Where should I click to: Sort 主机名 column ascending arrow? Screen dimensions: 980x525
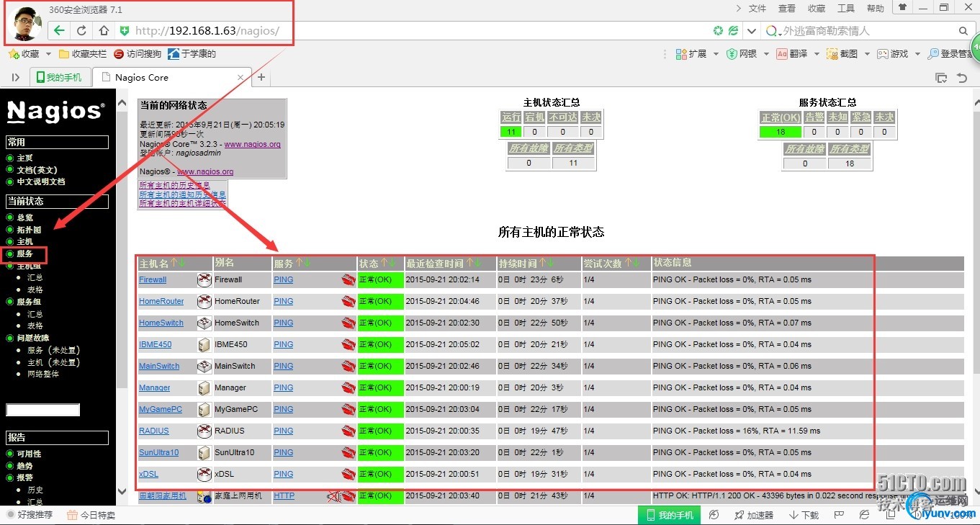[x=174, y=264]
